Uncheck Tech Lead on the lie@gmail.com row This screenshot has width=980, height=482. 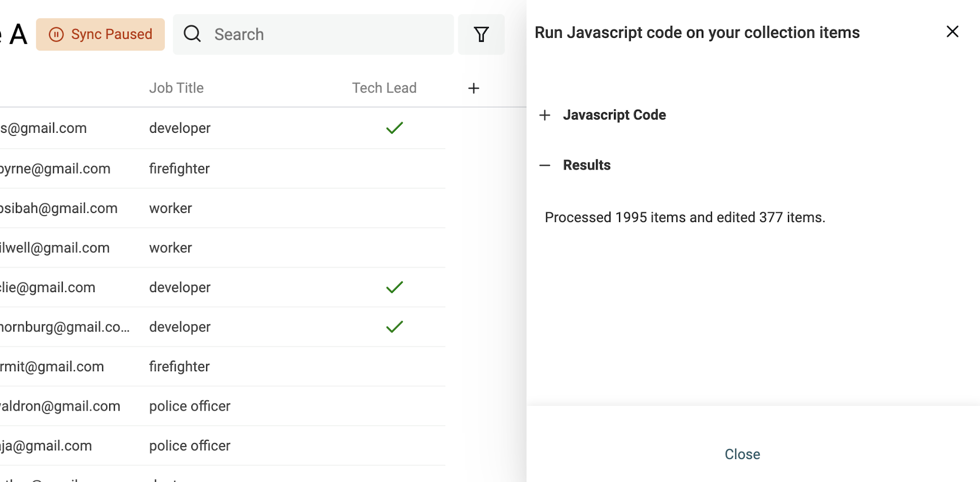click(394, 287)
